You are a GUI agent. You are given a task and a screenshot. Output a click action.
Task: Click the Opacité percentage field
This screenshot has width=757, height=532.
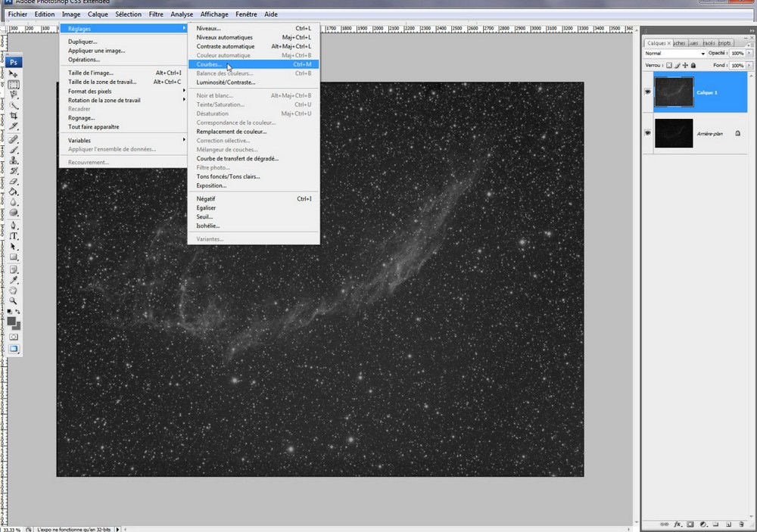(x=737, y=53)
